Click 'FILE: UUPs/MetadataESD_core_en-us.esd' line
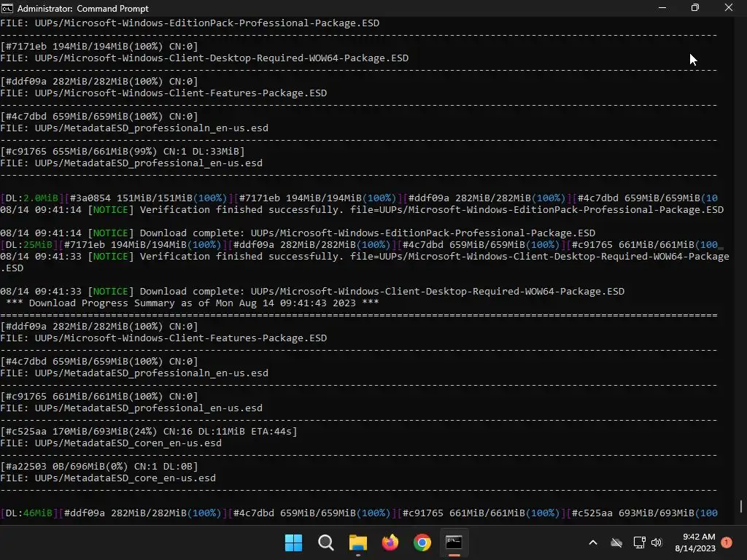Screen dimensions: 747x560 (x=108, y=478)
